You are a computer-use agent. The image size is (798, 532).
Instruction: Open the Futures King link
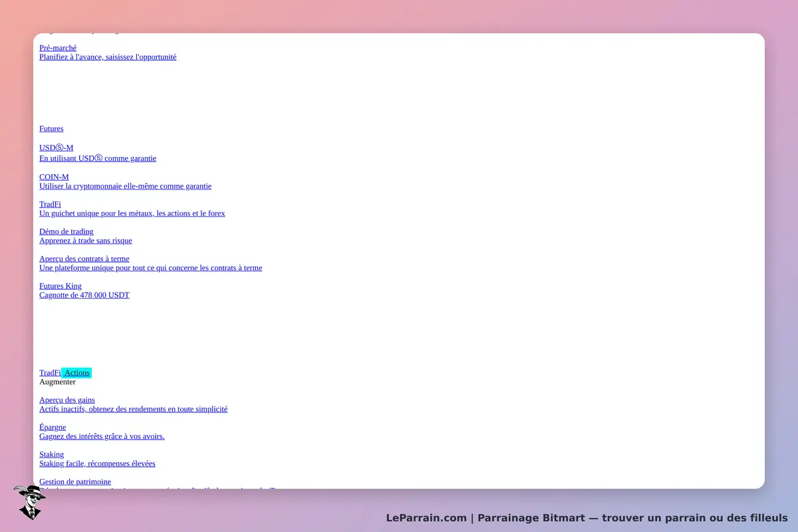pos(61,286)
